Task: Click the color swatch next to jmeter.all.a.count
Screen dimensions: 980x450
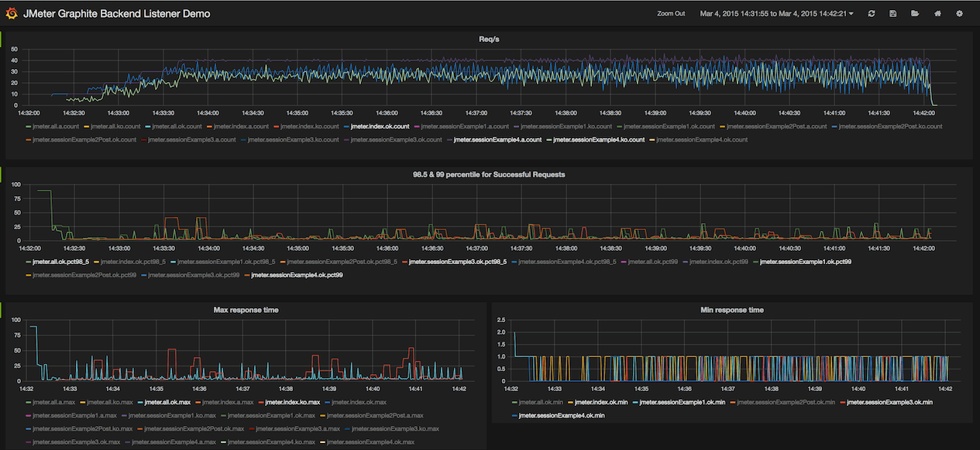Action: point(26,125)
